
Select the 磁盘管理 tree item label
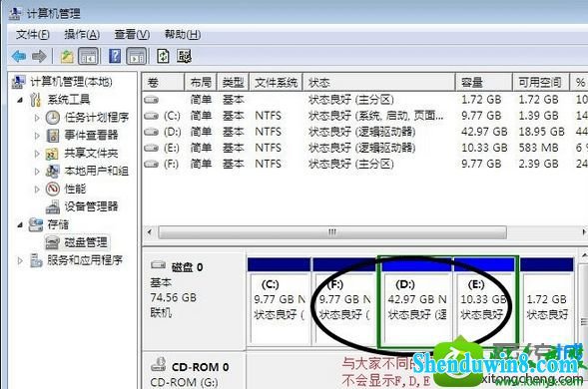(86, 242)
